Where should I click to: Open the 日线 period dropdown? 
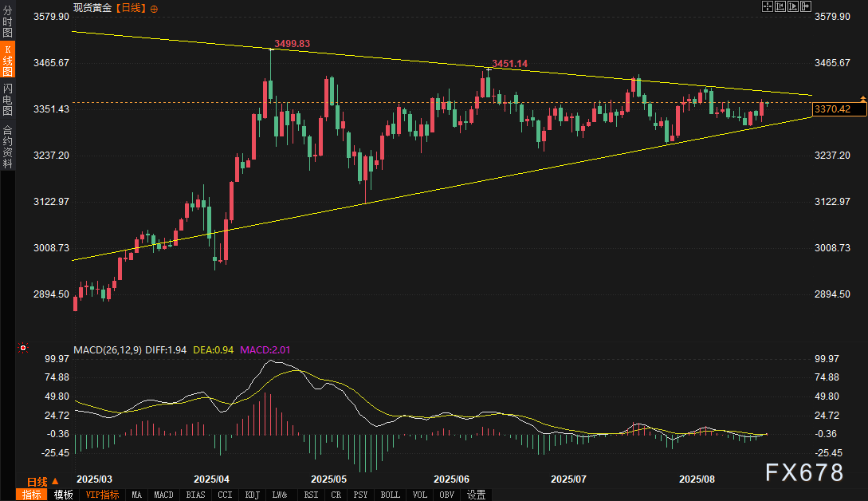[x=43, y=482]
